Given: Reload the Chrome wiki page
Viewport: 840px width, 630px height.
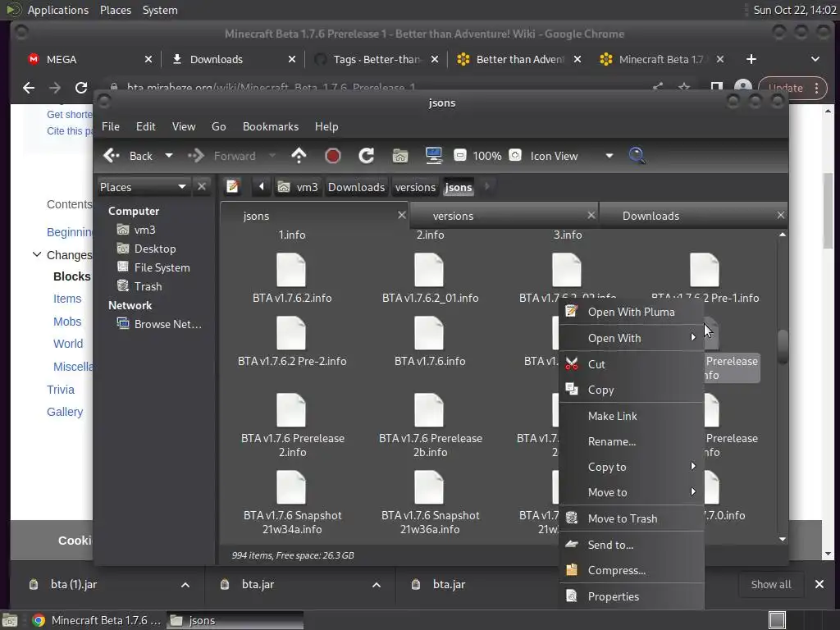Looking at the screenshot, I should pos(81,88).
